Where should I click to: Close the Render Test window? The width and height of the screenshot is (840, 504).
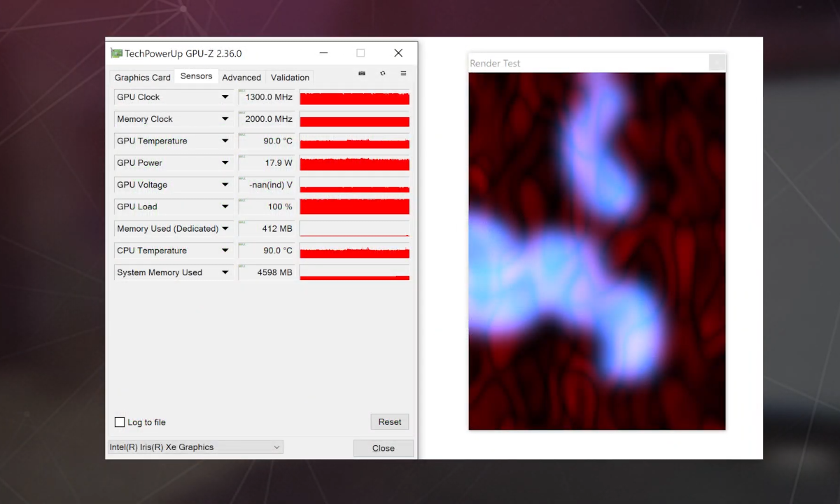coord(717,63)
